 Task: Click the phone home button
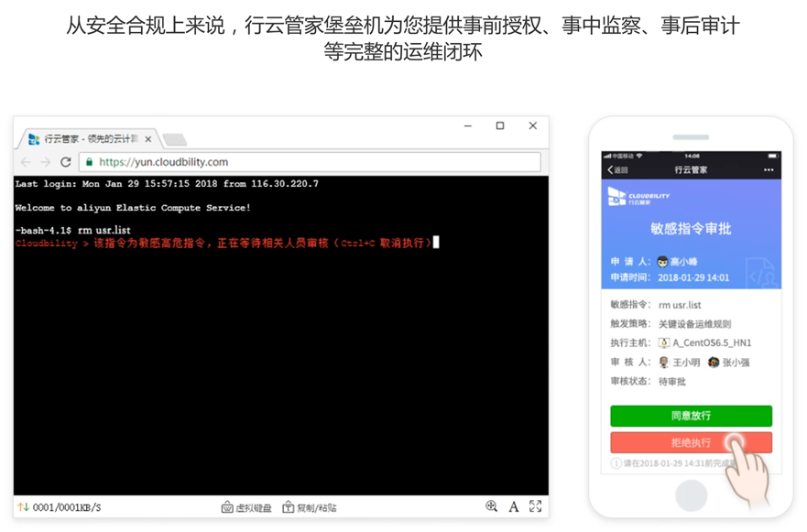(692, 495)
